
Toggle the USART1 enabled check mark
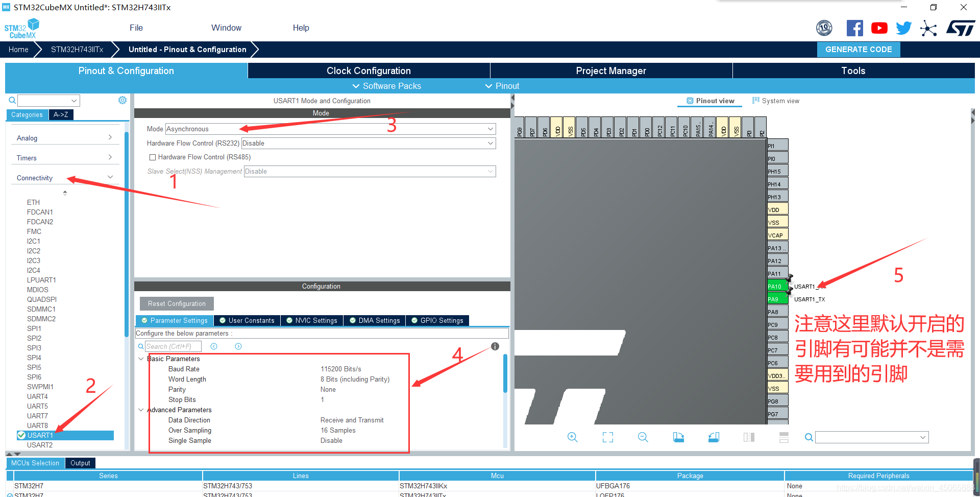click(21, 435)
